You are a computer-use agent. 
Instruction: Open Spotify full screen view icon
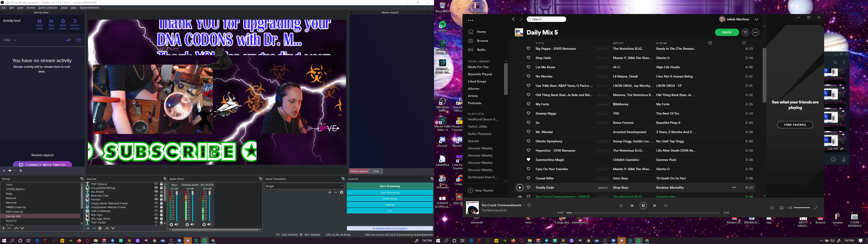[x=815, y=208]
